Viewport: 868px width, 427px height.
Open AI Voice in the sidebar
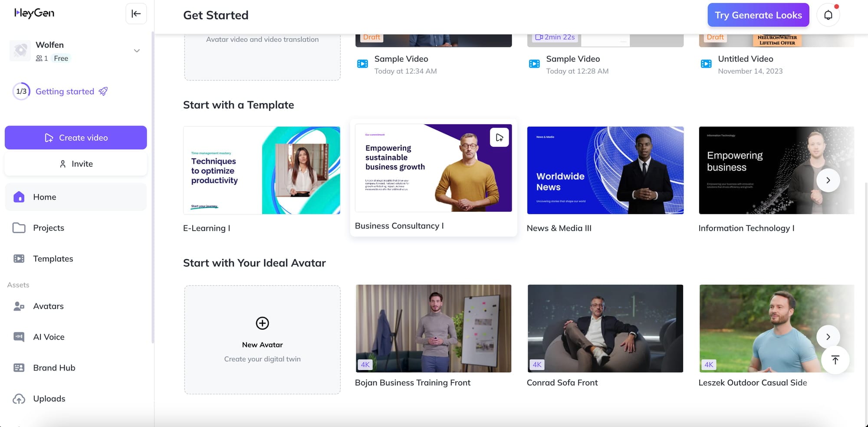tap(76, 337)
